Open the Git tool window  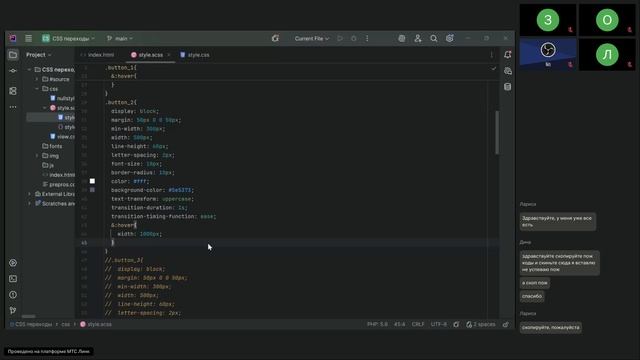pos(13,311)
